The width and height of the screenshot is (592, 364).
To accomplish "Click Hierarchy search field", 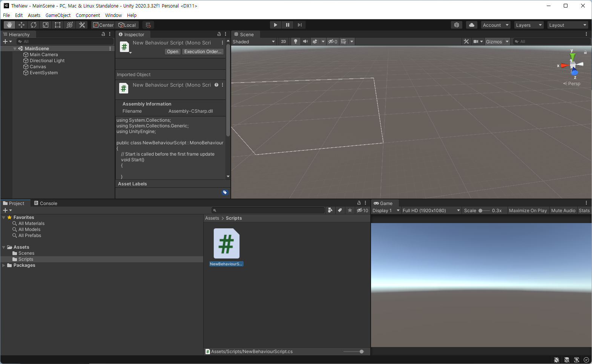I will coord(65,41).
